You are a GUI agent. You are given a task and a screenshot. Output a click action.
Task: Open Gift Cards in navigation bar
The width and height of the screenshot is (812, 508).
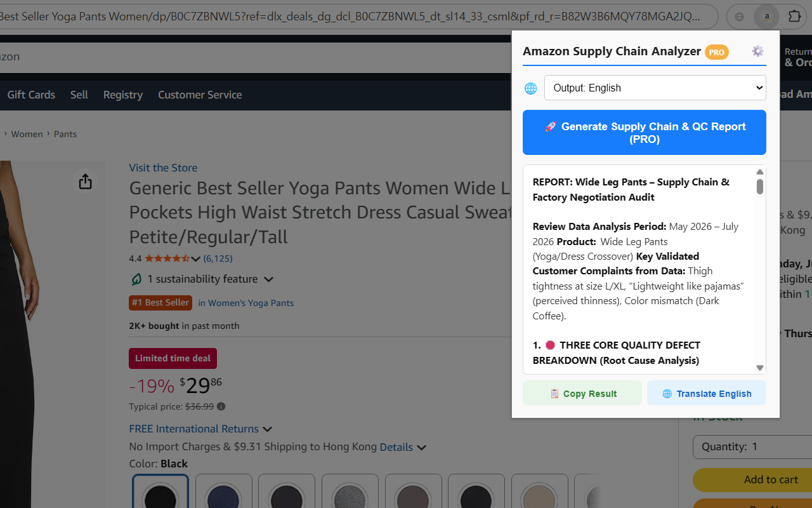(31, 95)
